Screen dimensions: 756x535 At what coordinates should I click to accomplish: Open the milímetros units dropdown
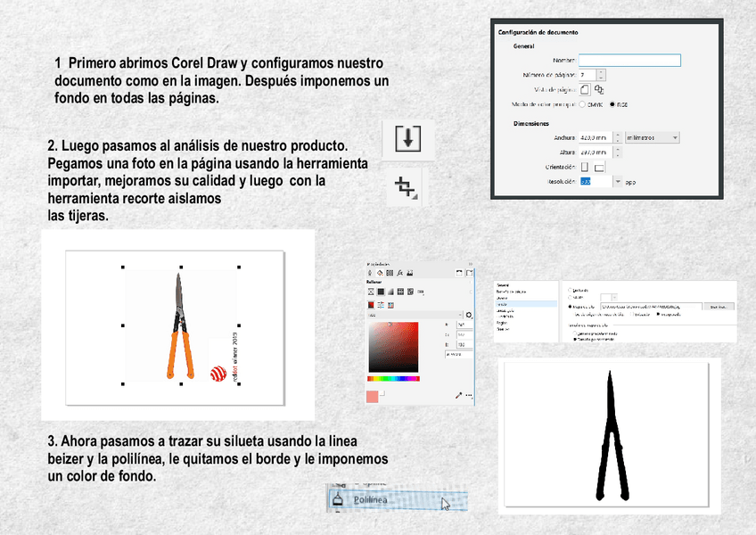[x=652, y=138]
